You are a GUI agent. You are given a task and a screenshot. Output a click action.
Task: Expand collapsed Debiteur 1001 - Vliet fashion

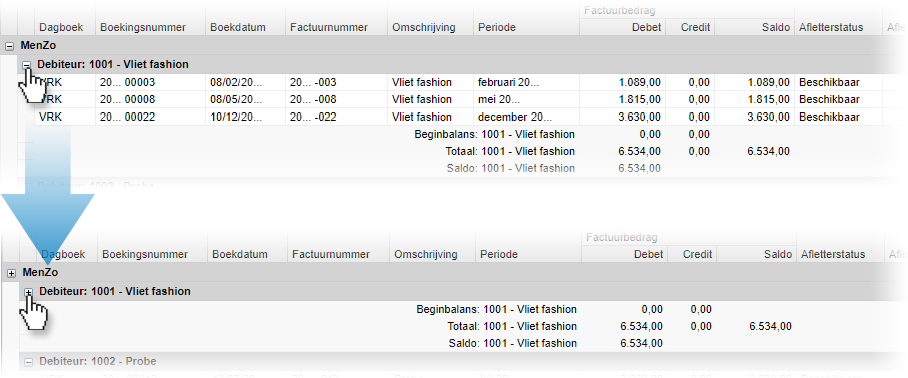pyautogui.click(x=28, y=292)
